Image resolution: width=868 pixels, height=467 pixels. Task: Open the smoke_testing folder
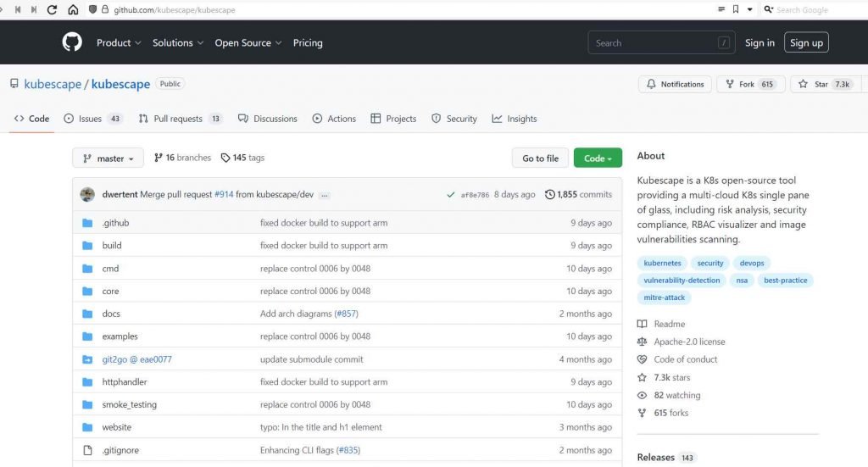tap(129, 404)
